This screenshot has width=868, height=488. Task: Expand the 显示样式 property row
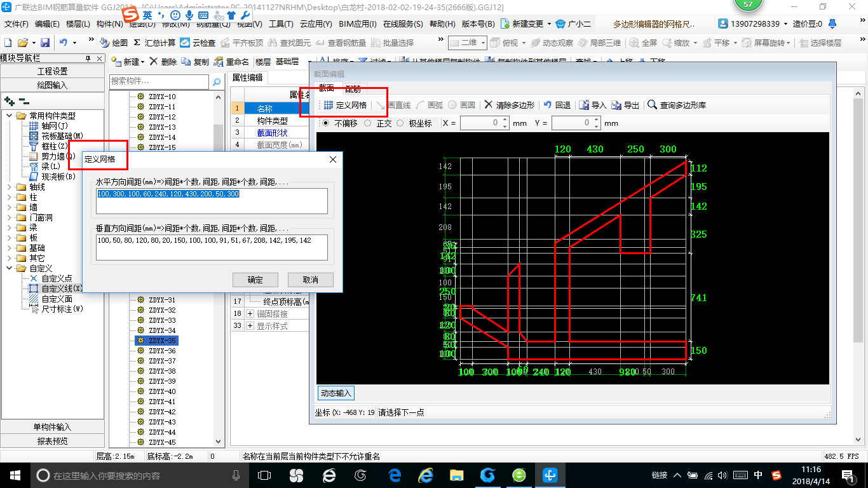[x=250, y=326]
